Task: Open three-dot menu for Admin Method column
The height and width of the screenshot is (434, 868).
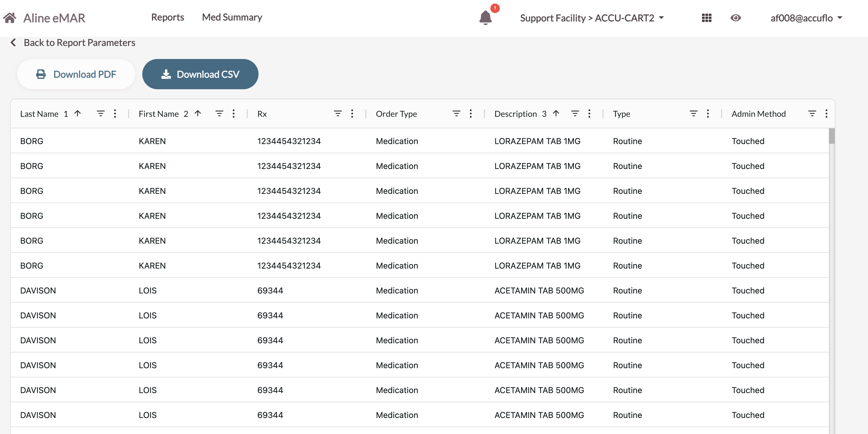Action: point(826,114)
